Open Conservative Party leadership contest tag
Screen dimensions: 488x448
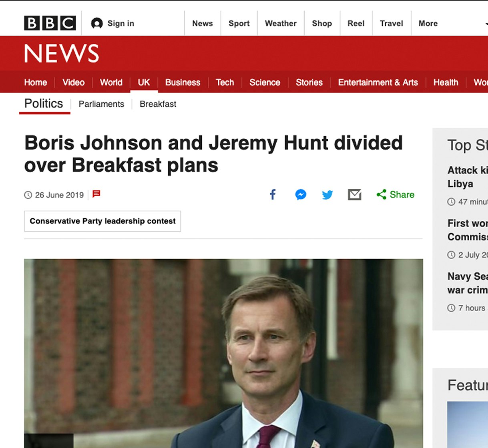102,221
